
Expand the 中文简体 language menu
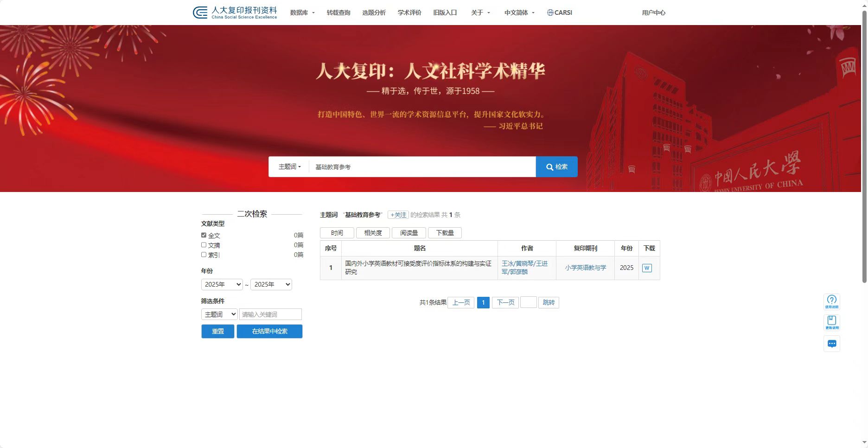click(519, 13)
